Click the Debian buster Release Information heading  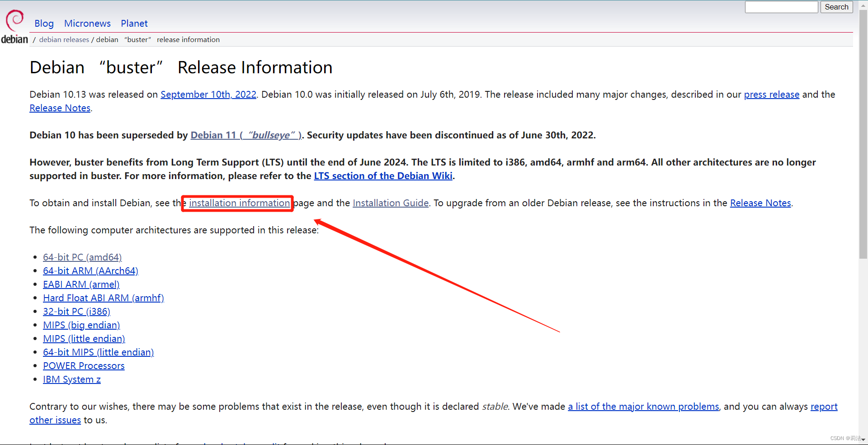[181, 67]
